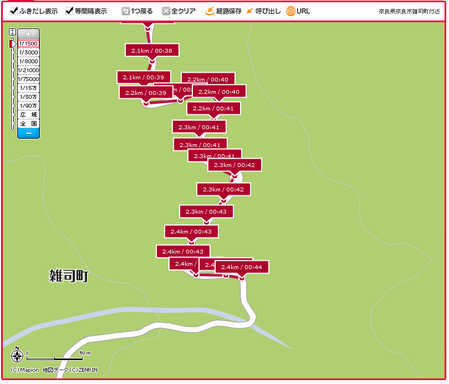Image resolution: width=449 pixels, height=384 pixels.
Task: Click the 奈良県奈良市雑司町付近 location text
Action: click(x=409, y=11)
